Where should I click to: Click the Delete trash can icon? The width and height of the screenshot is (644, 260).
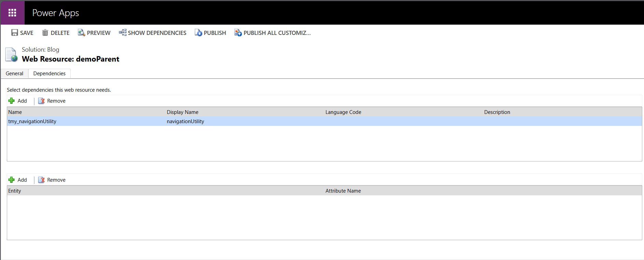(45, 32)
